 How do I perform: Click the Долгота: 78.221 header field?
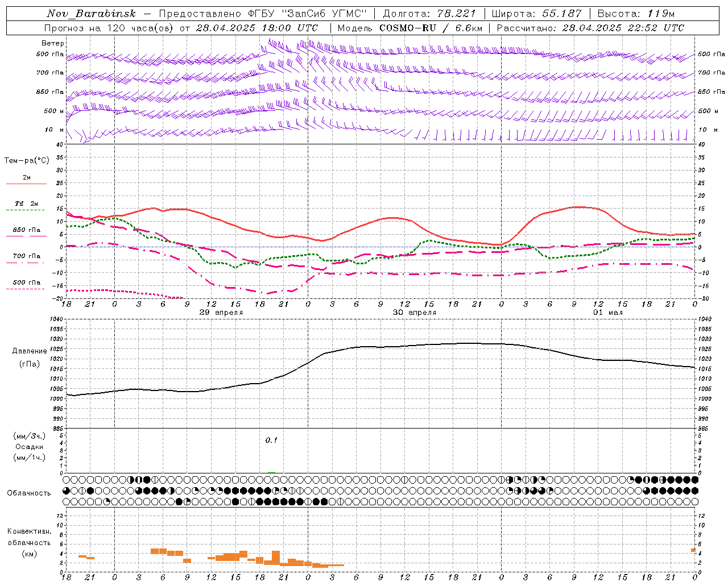pyautogui.click(x=429, y=14)
